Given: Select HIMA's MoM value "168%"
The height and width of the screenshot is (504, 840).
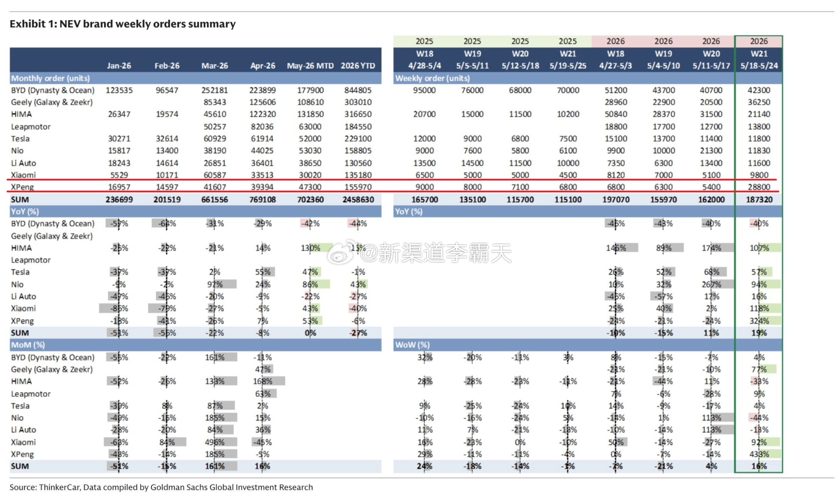Looking at the screenshot, I should pos(262,382).
